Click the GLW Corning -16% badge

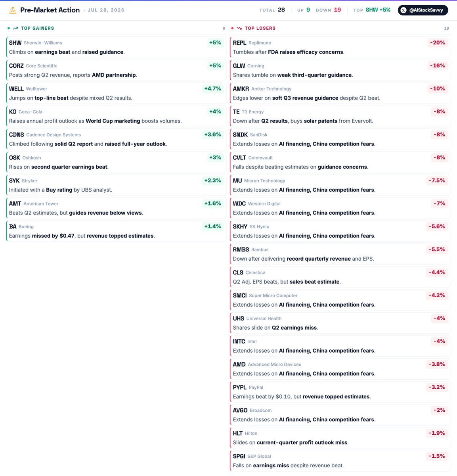(x=437, y=66)
